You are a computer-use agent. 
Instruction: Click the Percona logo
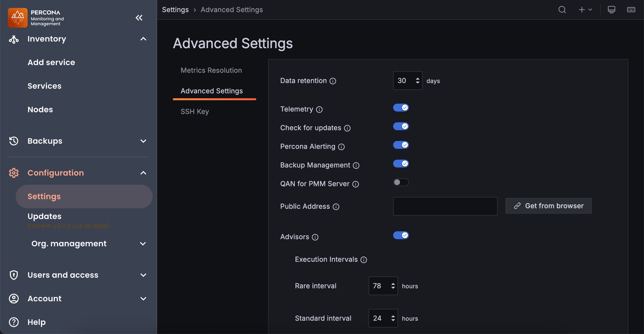18,18
